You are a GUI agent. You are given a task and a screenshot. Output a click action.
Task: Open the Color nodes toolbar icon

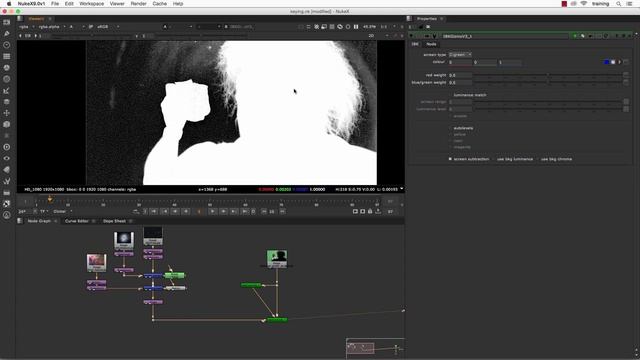(x=7, y=68)
